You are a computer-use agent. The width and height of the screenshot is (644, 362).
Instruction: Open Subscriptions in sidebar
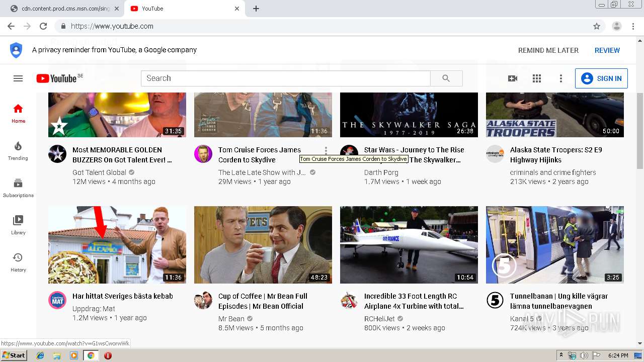click(x=18, y=188)
